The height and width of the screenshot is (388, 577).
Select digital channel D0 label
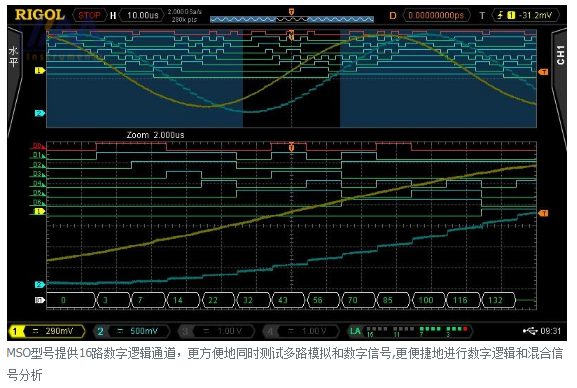pos(38,146)
